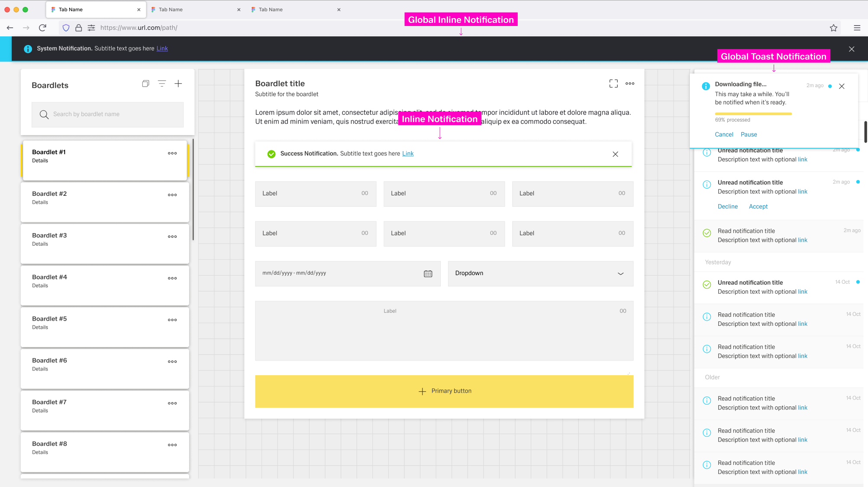The width and height of the screenshot is (868, 487).
Task: Click the add boardlet plus icon
Action: point(178,84)
